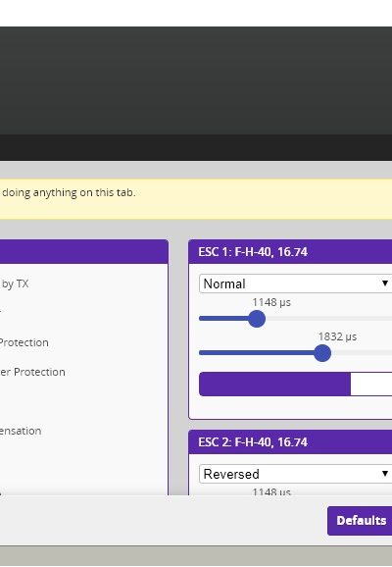
Task: Click the 1832 µs value above second slider
Action: (337, 336)
